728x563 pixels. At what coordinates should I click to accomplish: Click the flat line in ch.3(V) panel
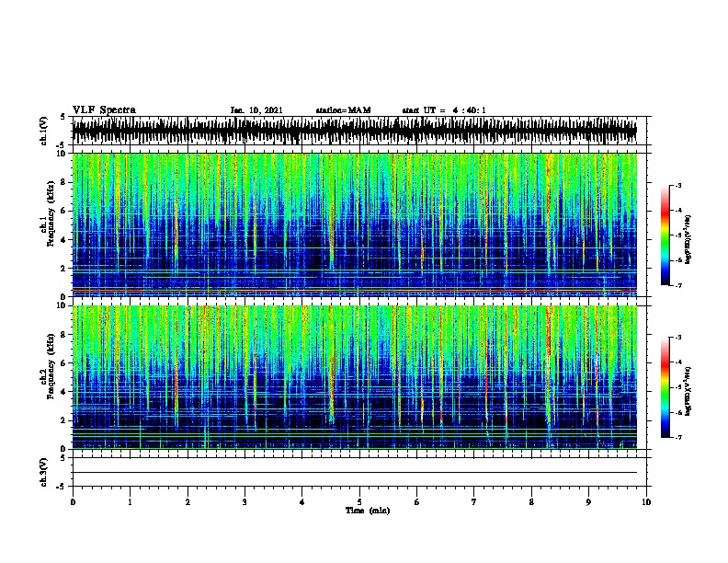(355, 472)
